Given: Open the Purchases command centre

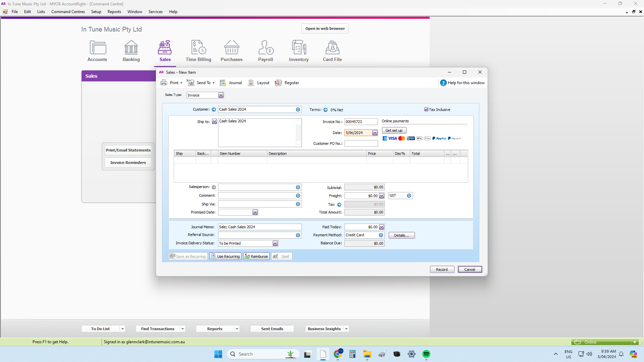Looking at the screenshot, I should (x=231, y=50).
